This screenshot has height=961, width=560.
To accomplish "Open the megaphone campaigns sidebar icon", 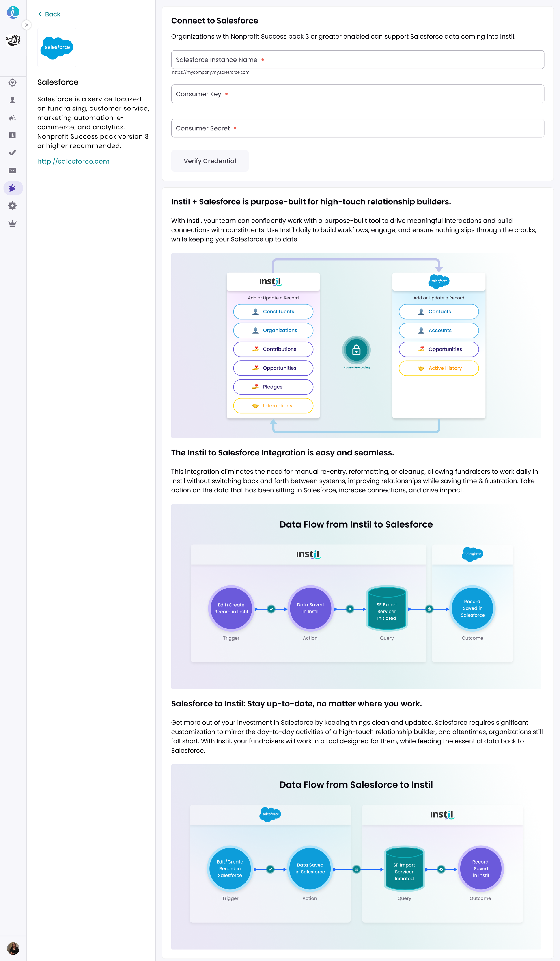I will pyautogui.click(x=13, y=118).
